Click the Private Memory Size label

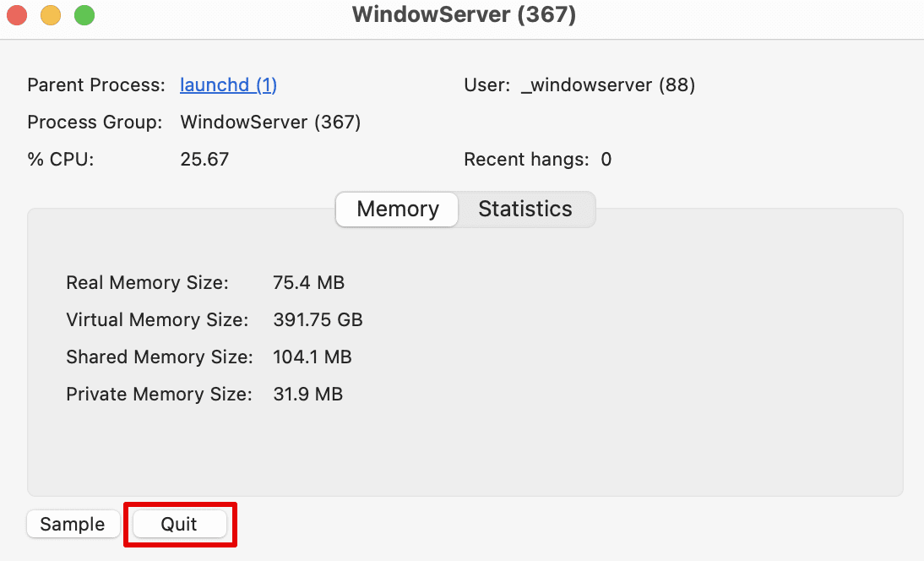coord(159,394)
